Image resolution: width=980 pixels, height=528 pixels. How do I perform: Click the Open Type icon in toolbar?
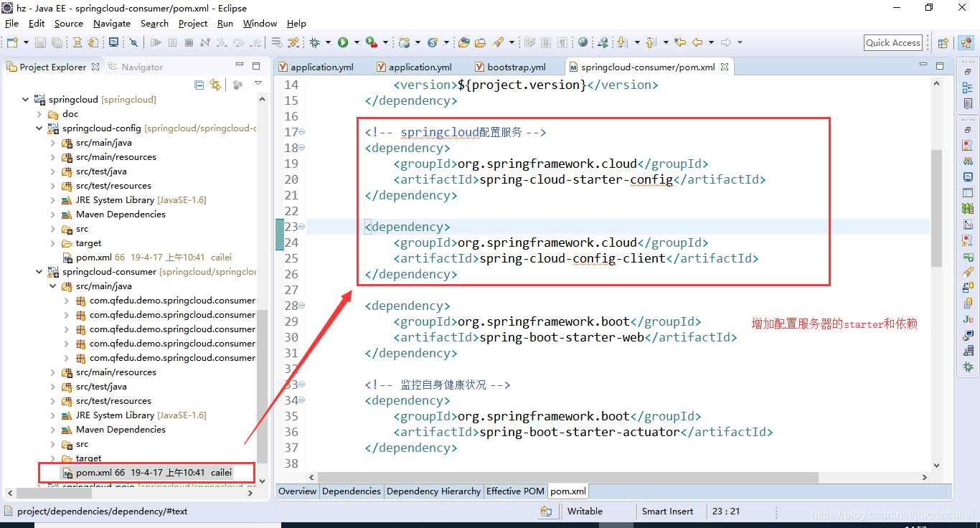[x=463, y=42]
